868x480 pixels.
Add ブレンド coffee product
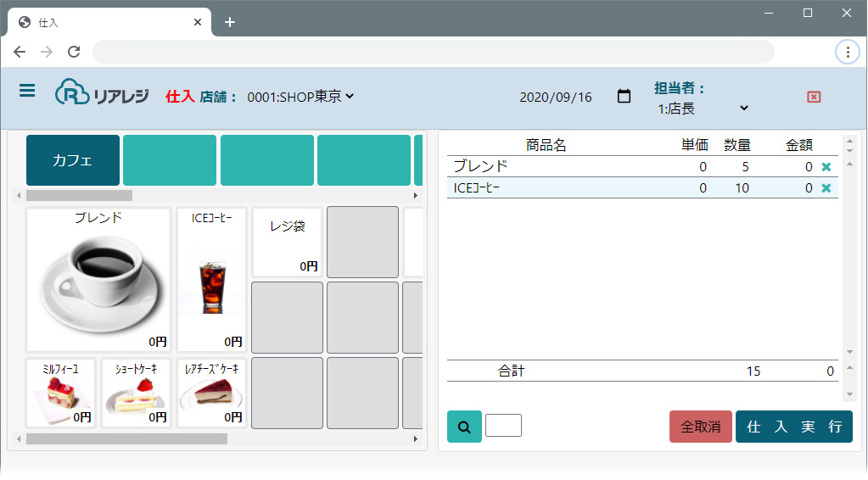98,279
